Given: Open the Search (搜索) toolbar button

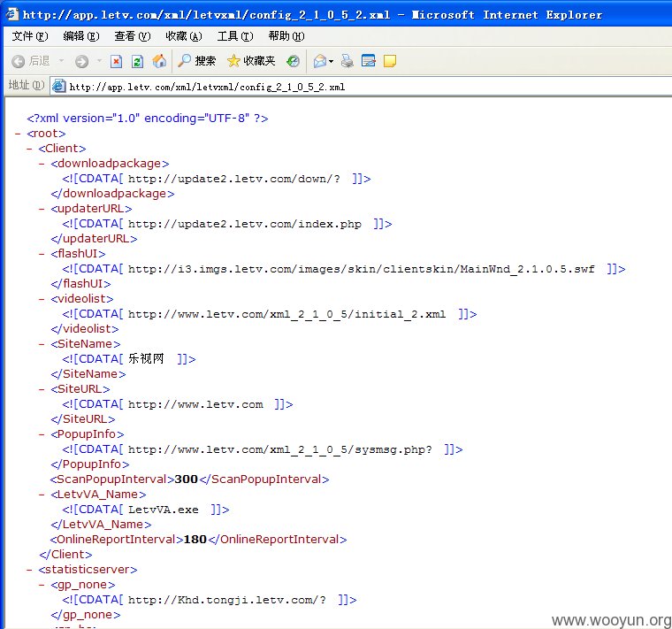Looking at the screenshot, I should 196,61.
